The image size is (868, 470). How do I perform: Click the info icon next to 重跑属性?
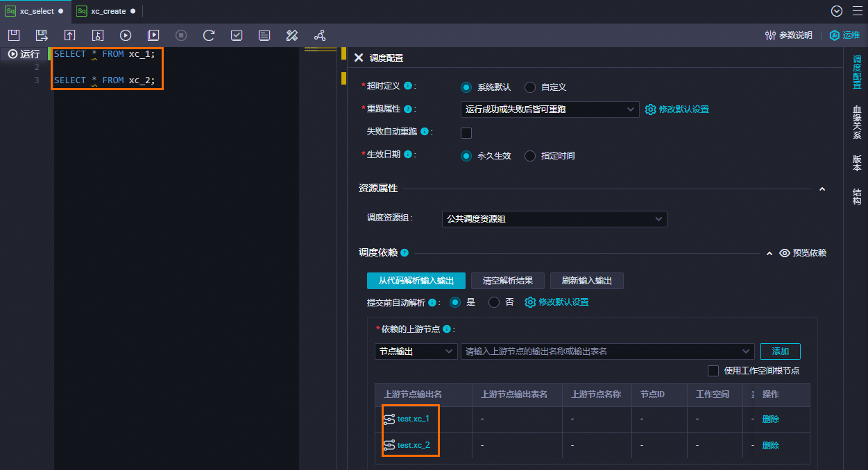pos(408,109)
